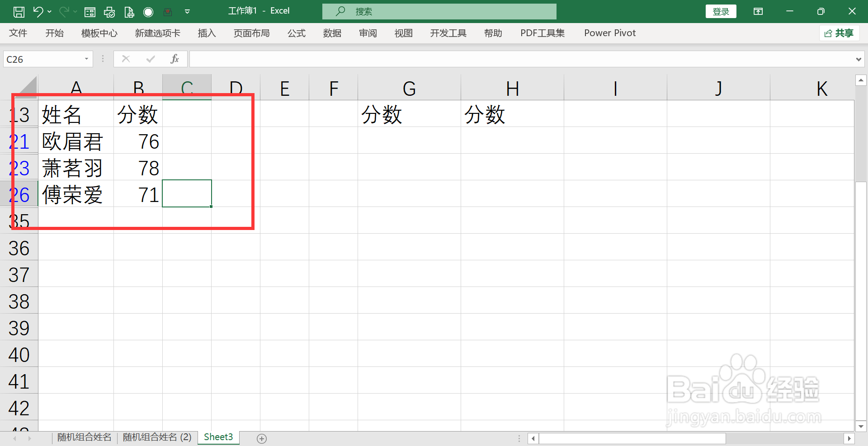The image size is (868, 446).
Task: Open the PDF工具集 tab
Action: tap(542, 33)
